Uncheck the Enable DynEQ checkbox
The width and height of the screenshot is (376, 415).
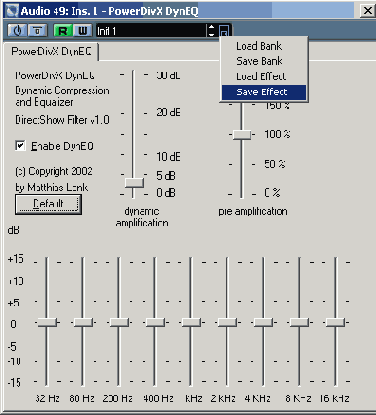click(x=20, y=146)
